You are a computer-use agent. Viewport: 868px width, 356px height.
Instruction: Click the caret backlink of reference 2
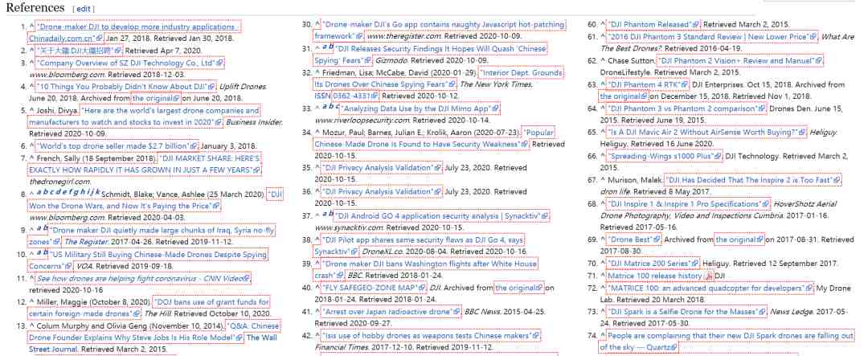[x=31, y=51]
